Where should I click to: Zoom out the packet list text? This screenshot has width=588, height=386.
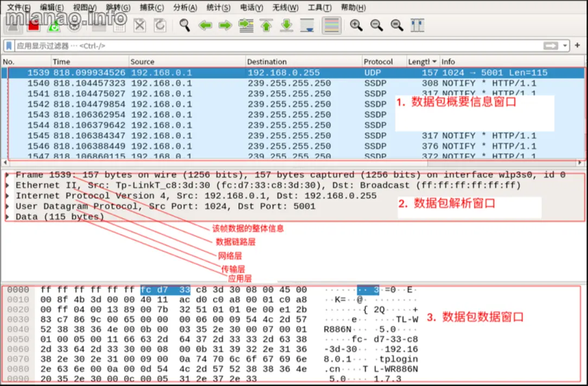click(x=376, y=26)
